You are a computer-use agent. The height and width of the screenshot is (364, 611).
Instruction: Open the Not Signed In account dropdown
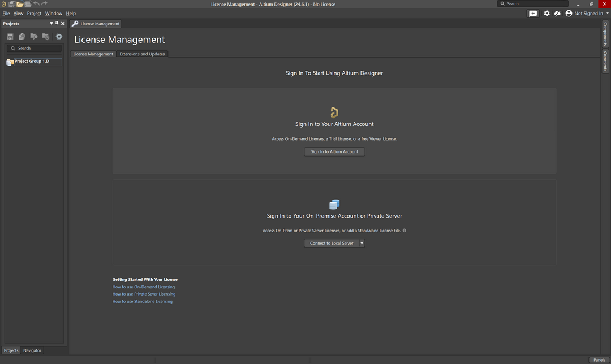588,14
